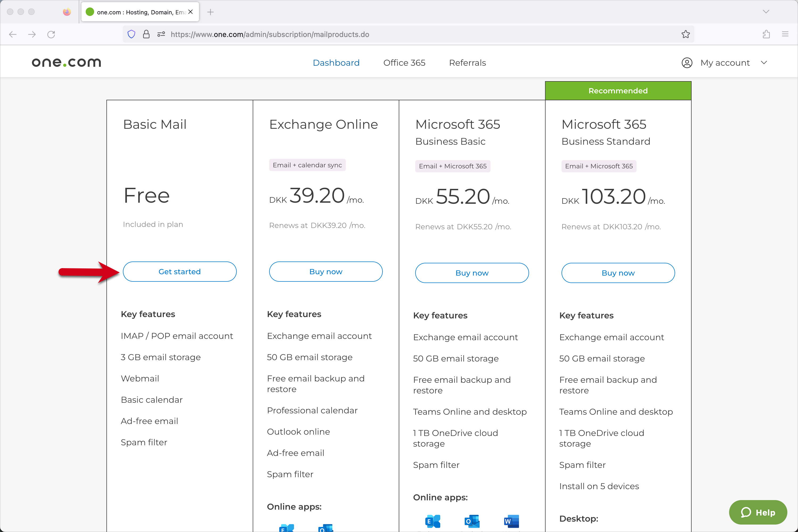The image size is (798, 532).
Task: Click the Free price label
Action: pyautogui.click(x=147, y=196)
